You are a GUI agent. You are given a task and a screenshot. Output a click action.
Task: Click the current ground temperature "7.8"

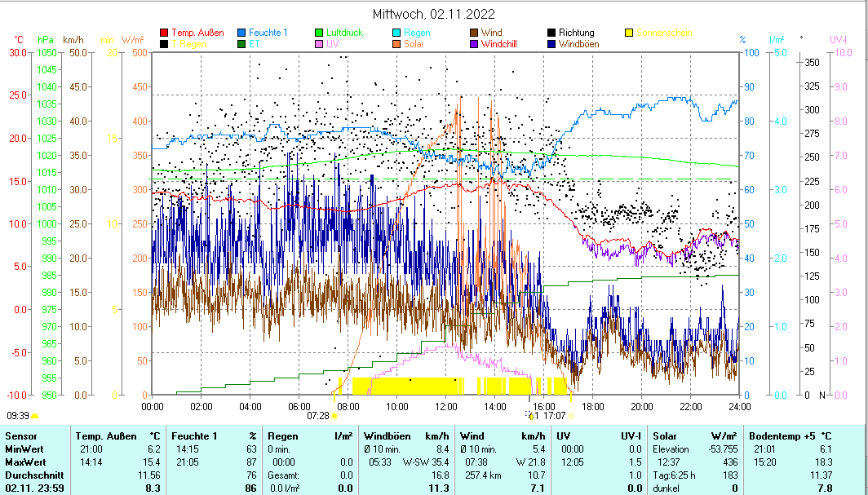coord(824,488)
